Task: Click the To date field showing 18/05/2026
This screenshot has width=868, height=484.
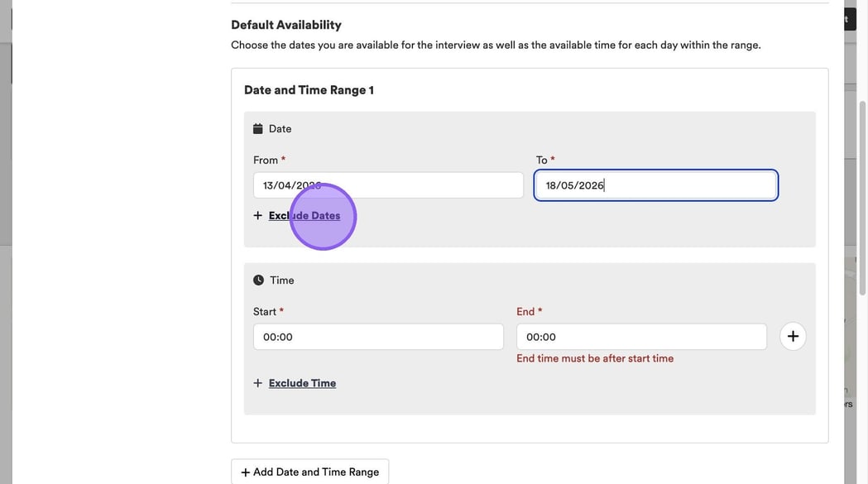Action: [655, 185]
